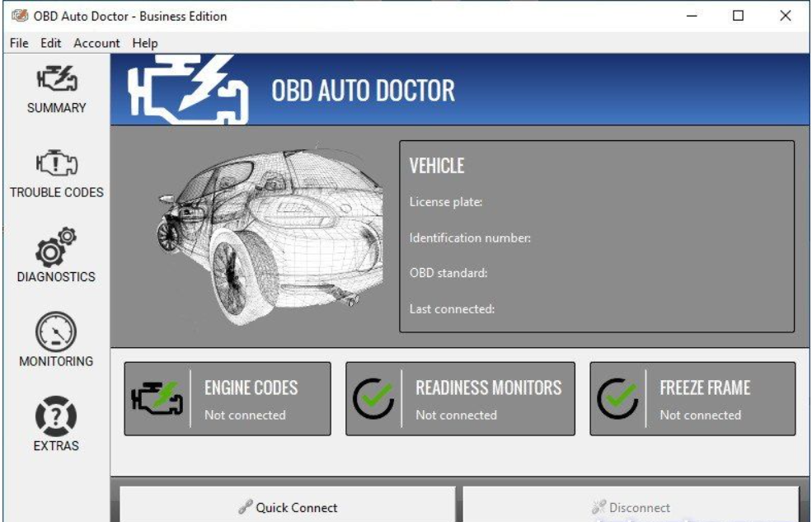
Task: Click the OBD AUTO DOCTOR banner title
Action: (363, 91)
